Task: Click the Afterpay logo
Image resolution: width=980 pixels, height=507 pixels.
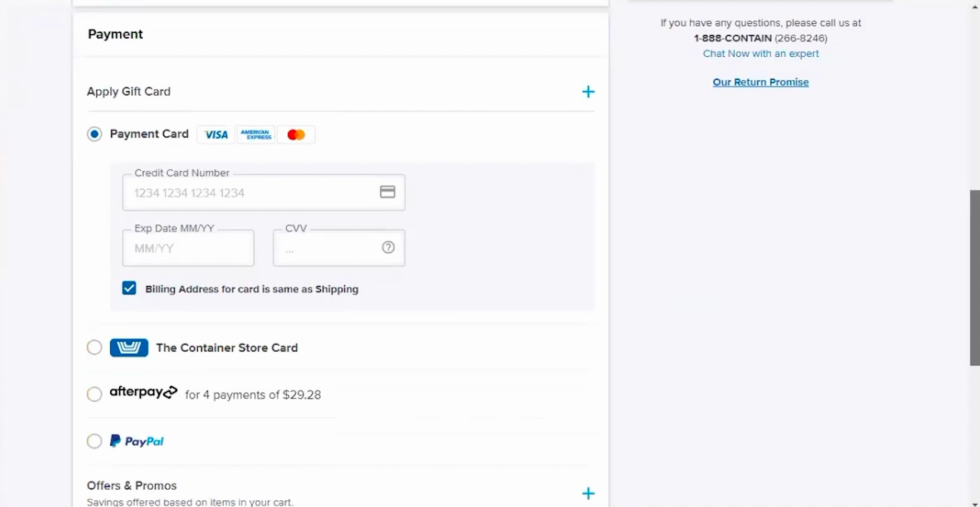Action: (x=143, y=392)
